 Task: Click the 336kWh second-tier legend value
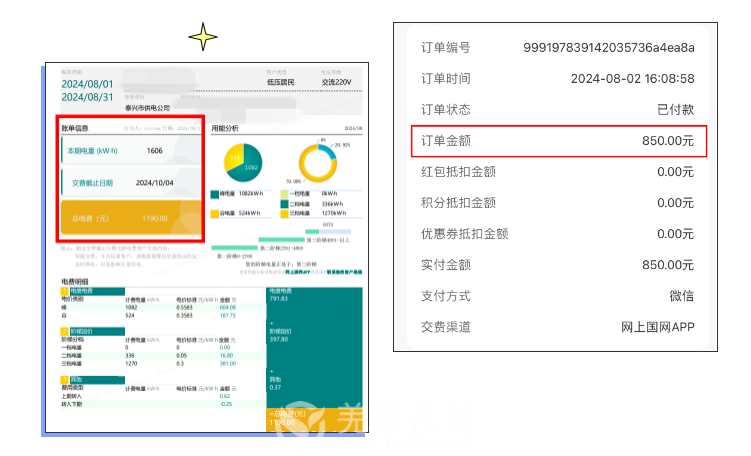[x=332, y=204]
